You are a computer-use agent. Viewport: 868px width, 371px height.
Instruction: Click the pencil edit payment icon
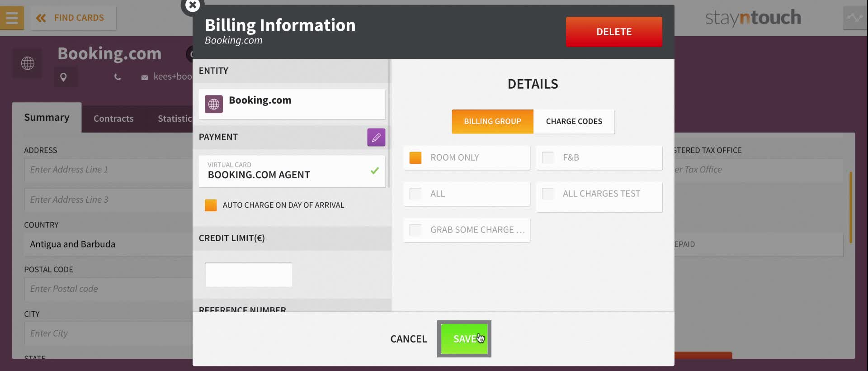click(x=376, y=138)
